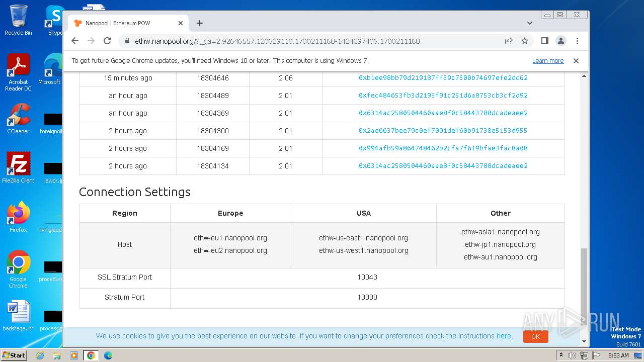The image size is (644, 362).
Task: Select host ethw-jp1.nanopool.org
Action: (x=501, y=244)
